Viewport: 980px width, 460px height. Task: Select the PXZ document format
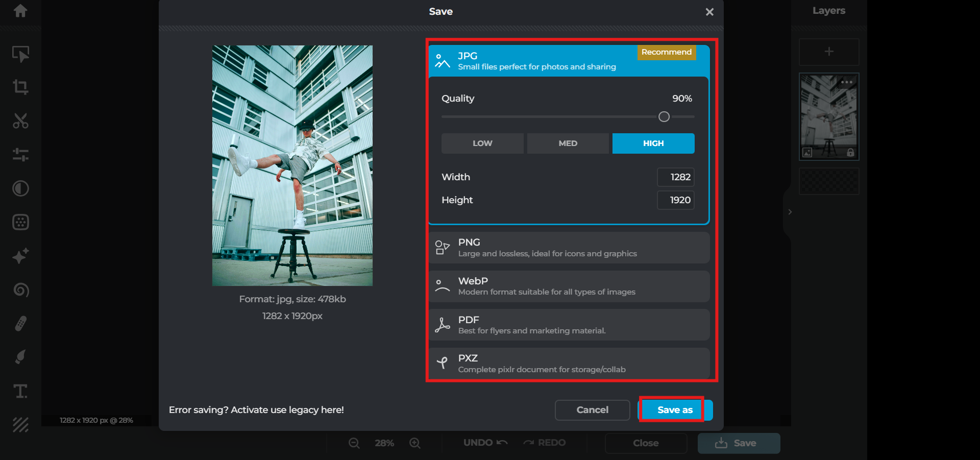click(x=569, y=364)
